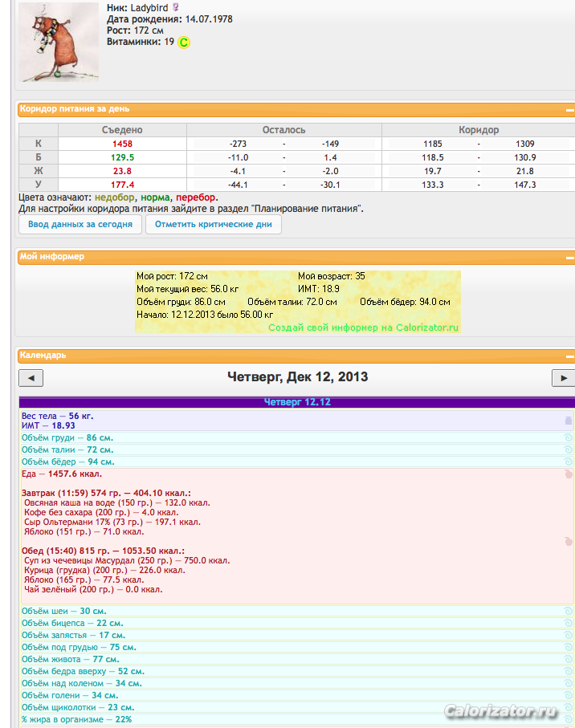Click the Четверг 12.12 purple day header
The image size is (575, 728).
pos(297,402)
